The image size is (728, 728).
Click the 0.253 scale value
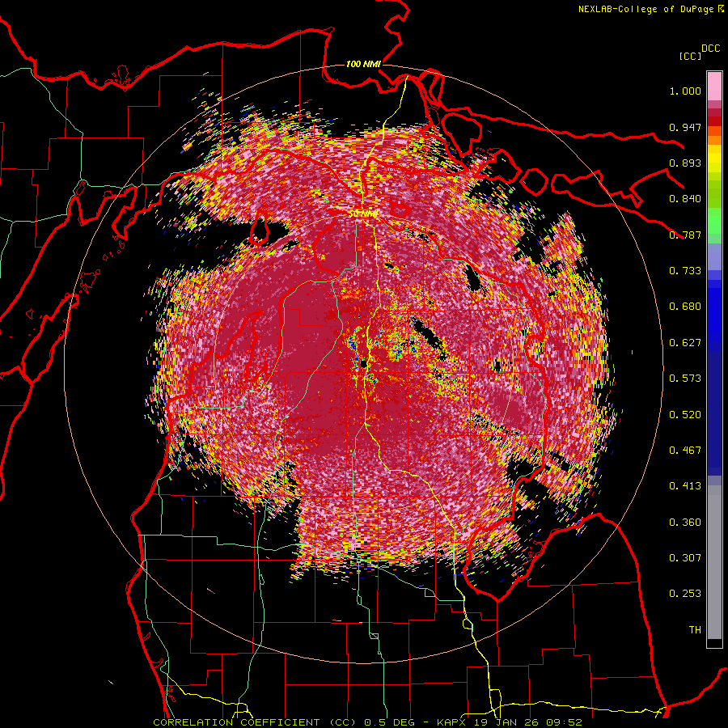click(x=685, y=594)
